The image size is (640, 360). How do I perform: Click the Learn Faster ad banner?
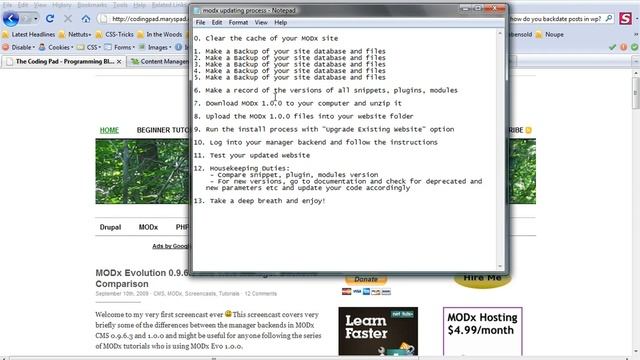pos(378,331)
